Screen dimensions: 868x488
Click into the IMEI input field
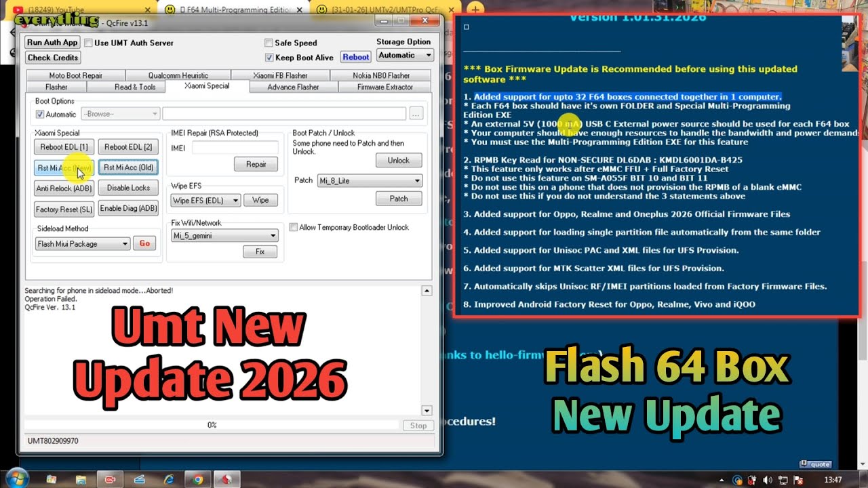[x=235, y=148]
